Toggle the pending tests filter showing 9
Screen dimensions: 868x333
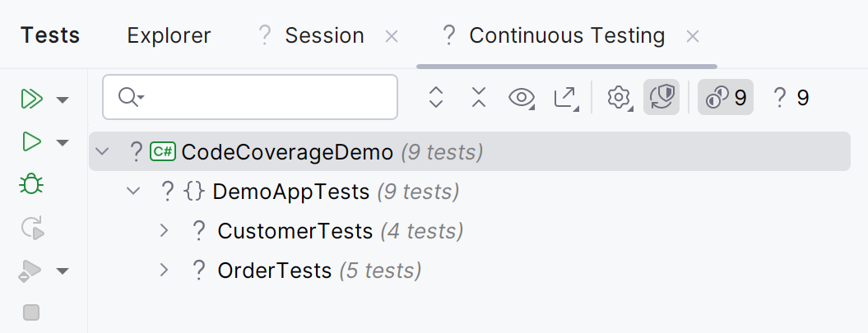726,98
